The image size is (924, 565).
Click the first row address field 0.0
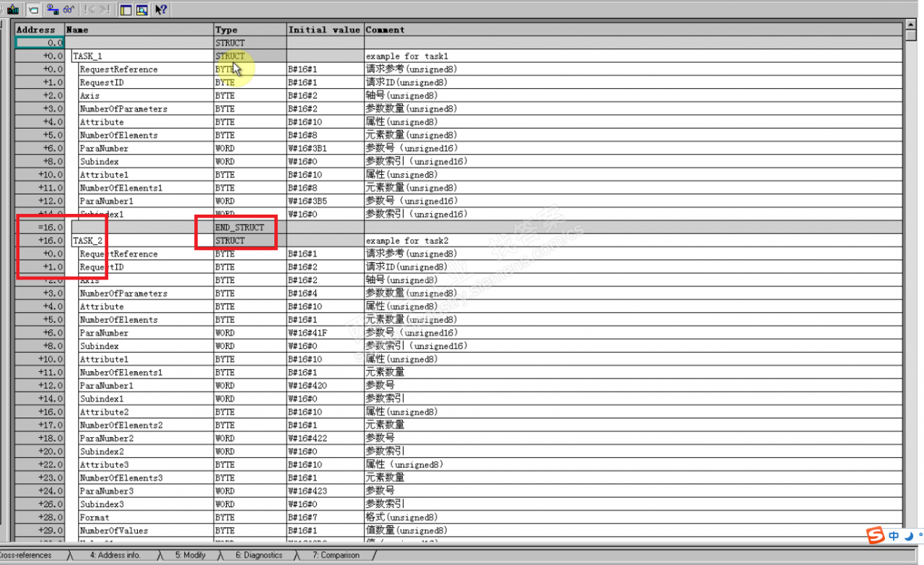40,43
